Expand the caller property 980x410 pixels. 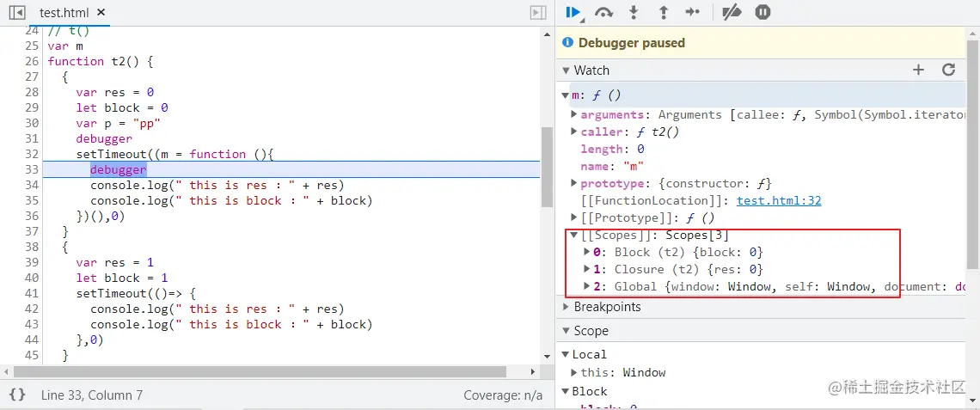[573, 132]
